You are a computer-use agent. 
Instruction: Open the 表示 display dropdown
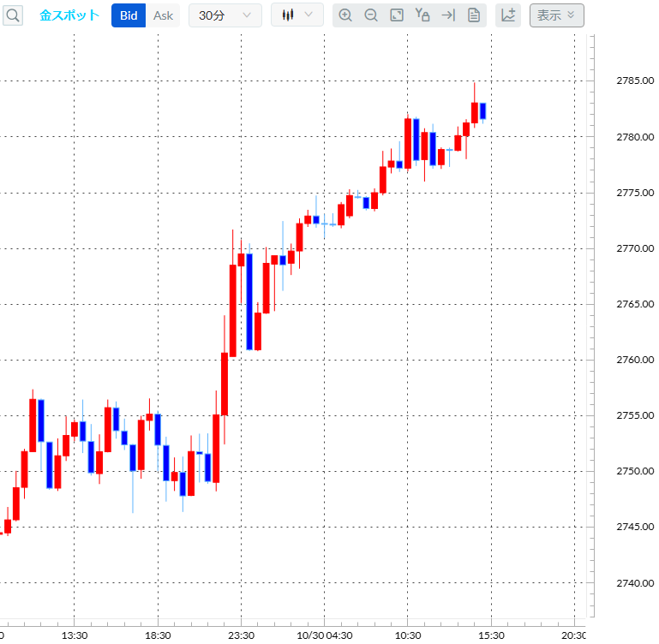(556, 15)
